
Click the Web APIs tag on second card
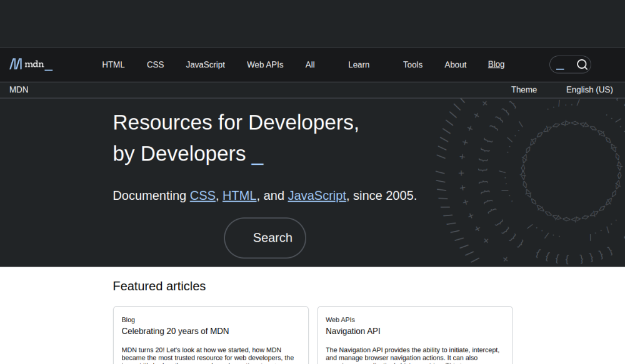tap(340, 320)
